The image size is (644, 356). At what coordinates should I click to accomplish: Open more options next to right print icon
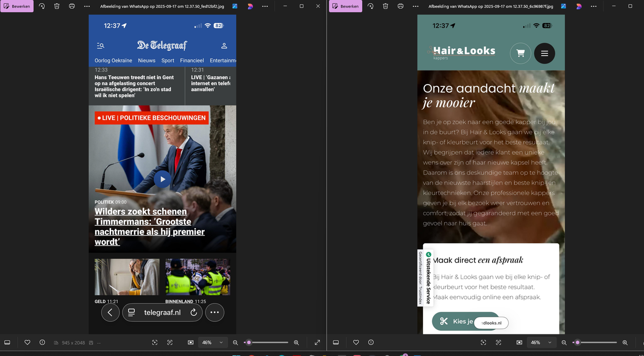pyautogui.click(x=416, y=6)
